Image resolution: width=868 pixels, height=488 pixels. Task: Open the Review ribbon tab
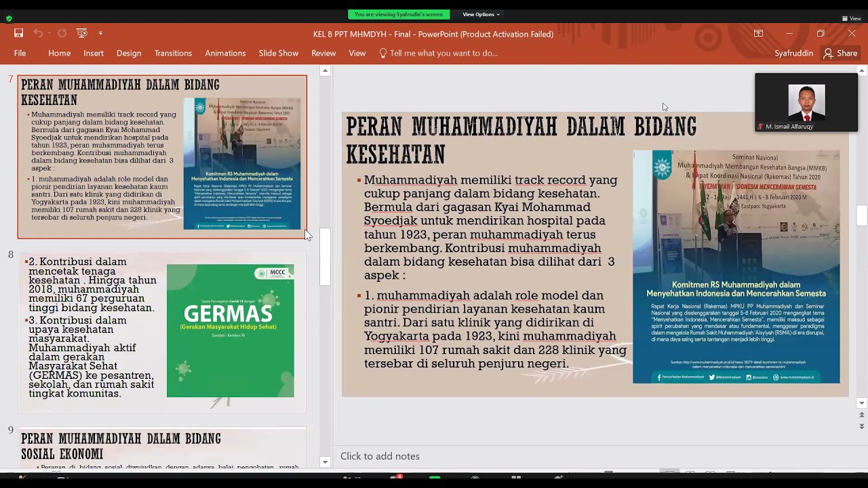(323, 53)
